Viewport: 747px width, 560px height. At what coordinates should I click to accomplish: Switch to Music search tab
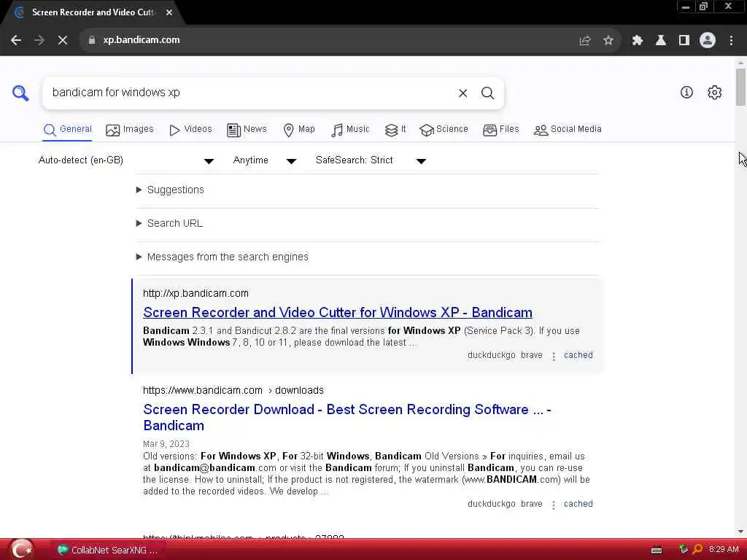coord(350,130)
